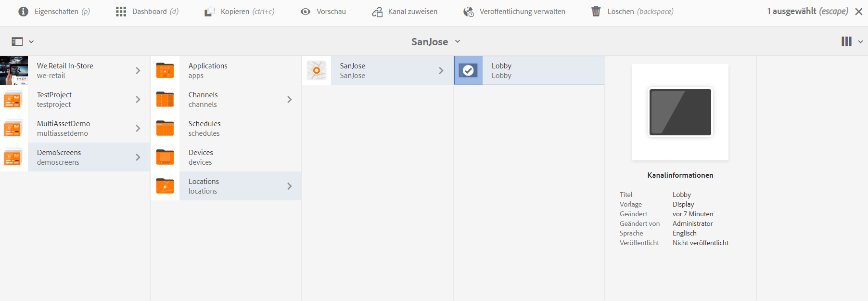Image resolution: width=868 pixels, height=301 pixels.
Task: Click the Kanal zuweisen icon
Action: 377,12
